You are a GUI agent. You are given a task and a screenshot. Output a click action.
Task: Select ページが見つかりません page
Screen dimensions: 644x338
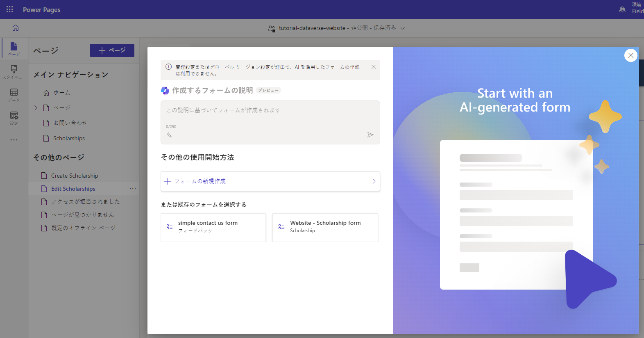point(82,215)
